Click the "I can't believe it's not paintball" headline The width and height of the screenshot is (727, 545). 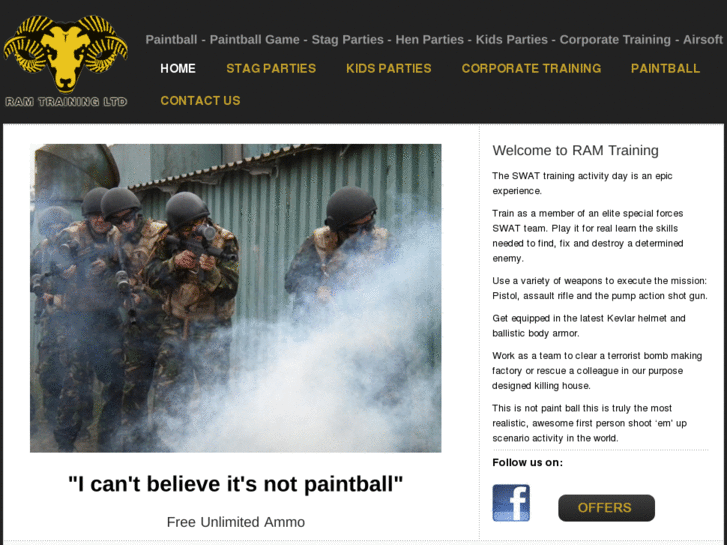236,484
